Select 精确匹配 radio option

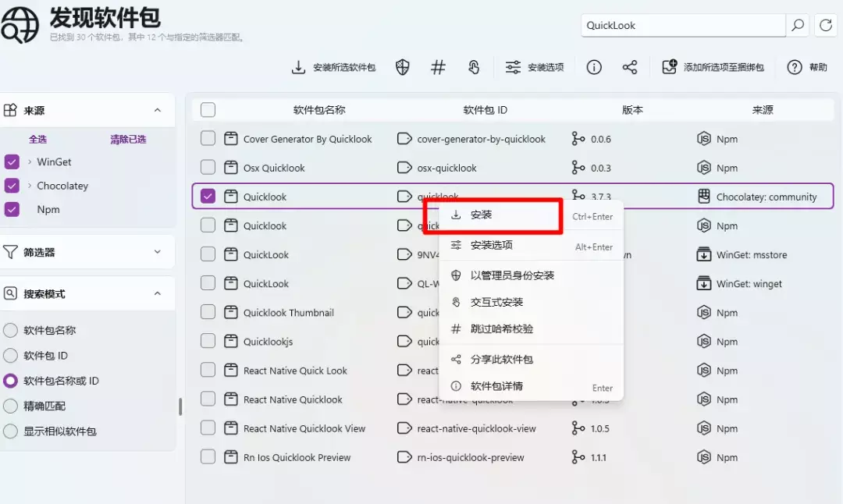click(x=10, y=406)
